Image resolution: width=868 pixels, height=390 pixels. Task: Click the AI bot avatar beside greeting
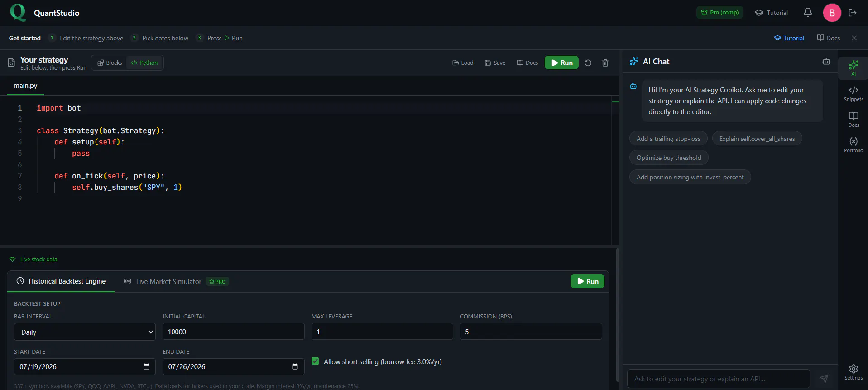[x=633, y=86]
